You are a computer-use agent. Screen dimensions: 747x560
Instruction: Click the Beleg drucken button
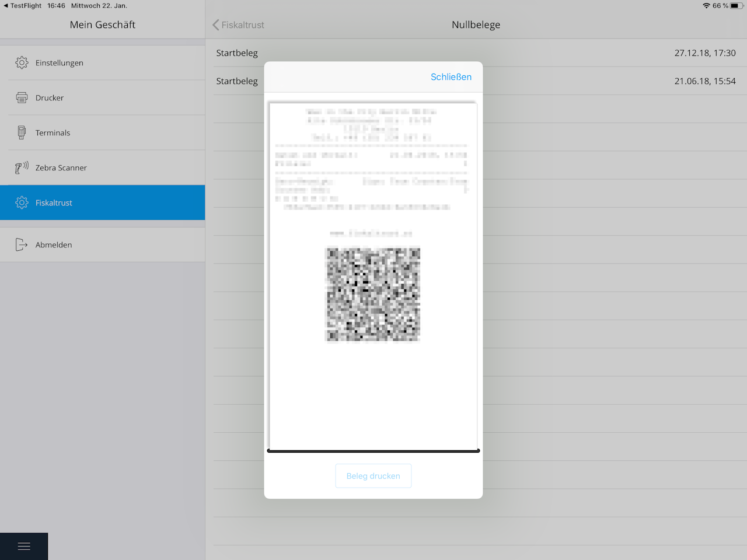point(373,476)
